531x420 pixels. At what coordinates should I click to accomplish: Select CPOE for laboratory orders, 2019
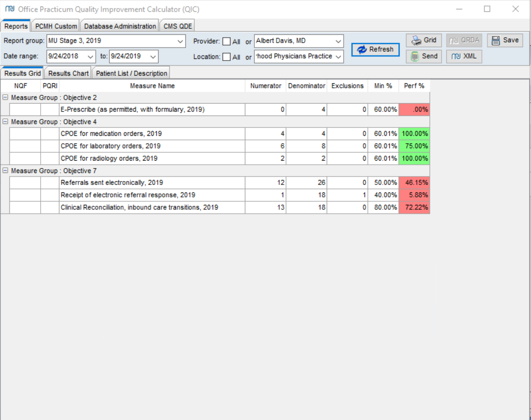[220, 146]
